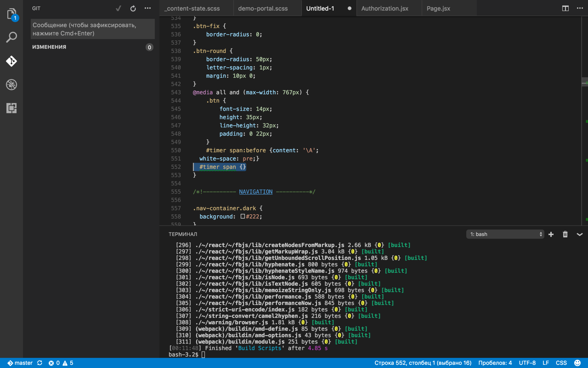Kill the terminal with trash icon
588x368 pixels.
(x=565, y=234)
